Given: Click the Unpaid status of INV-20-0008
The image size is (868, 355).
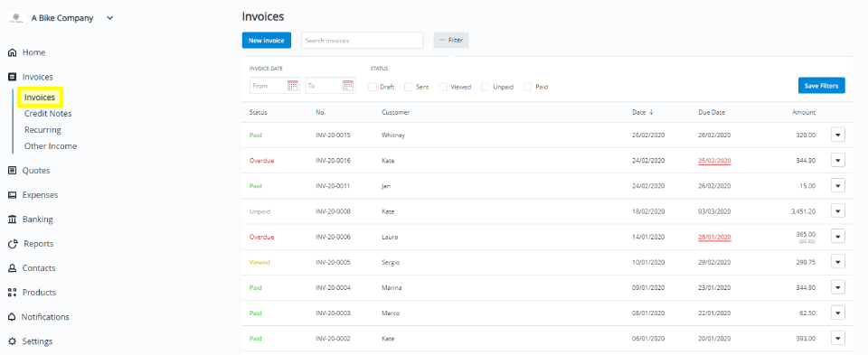Looking at the screenshot, I should coord(259,211).
